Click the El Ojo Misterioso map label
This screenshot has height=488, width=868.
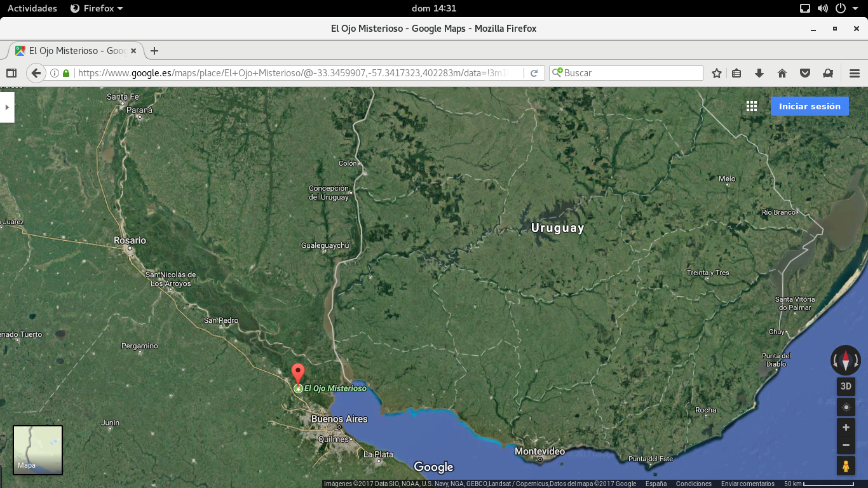pyautogui.click(x=336, y=388)
